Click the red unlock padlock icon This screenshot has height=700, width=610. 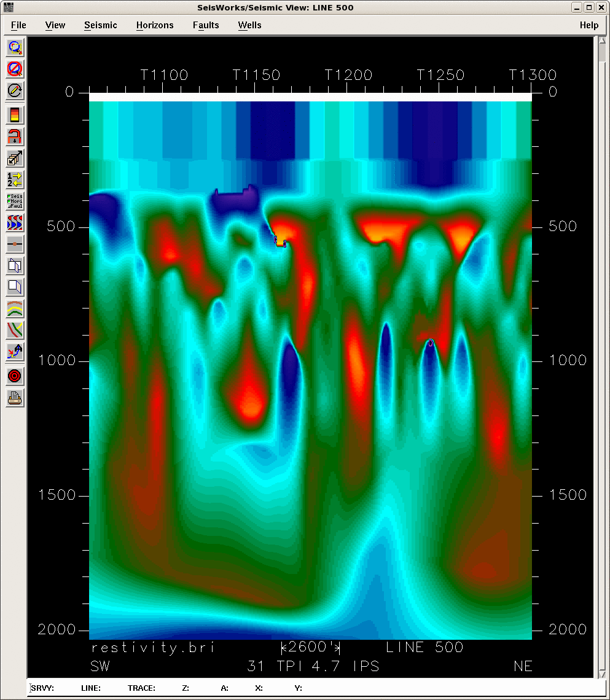tap(15, 136)
